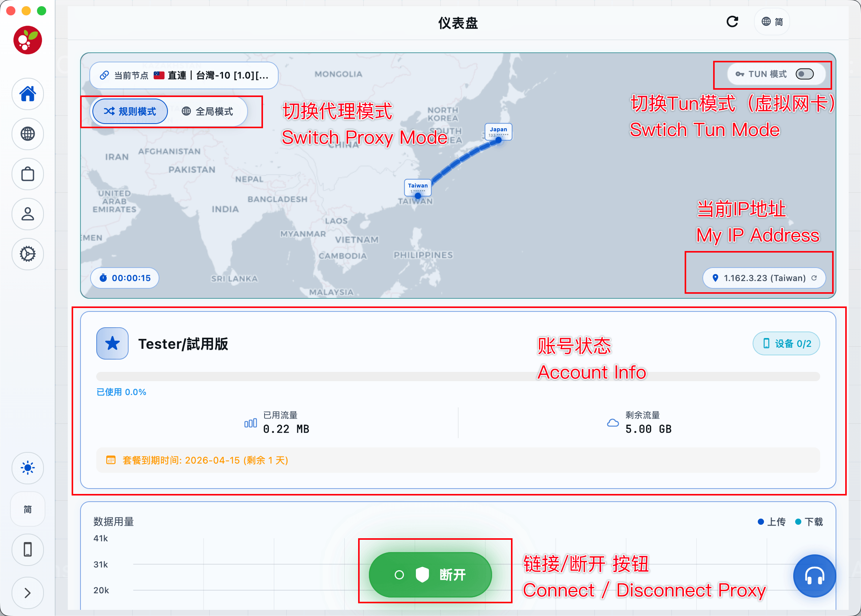Click the 简 language button in sidebar
Viewport: 861px width, 616px height.
coord(28,509)
